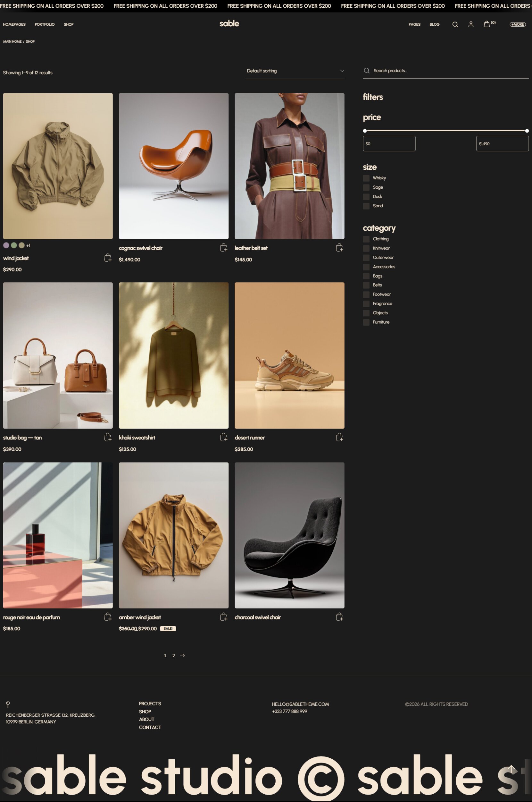Image resolution: width=532 pixels, height=802 pixels.
Task: Tick the Furniture category filter
Action: pos(366,322)
